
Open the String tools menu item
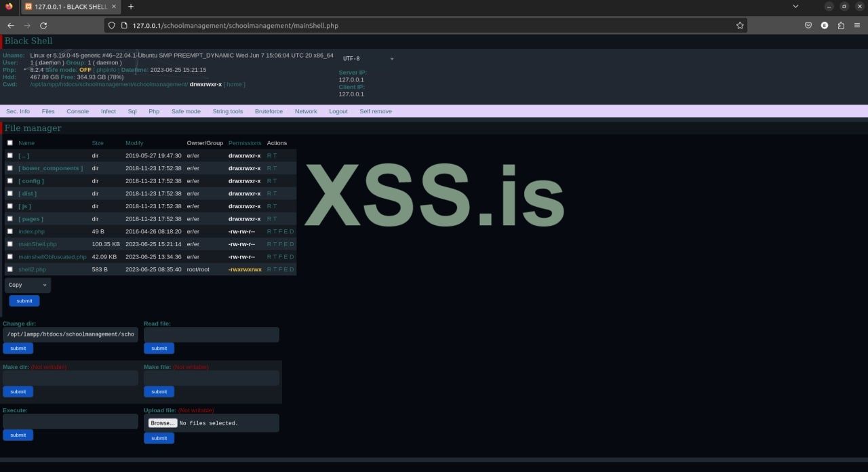(x=227, y=111)
